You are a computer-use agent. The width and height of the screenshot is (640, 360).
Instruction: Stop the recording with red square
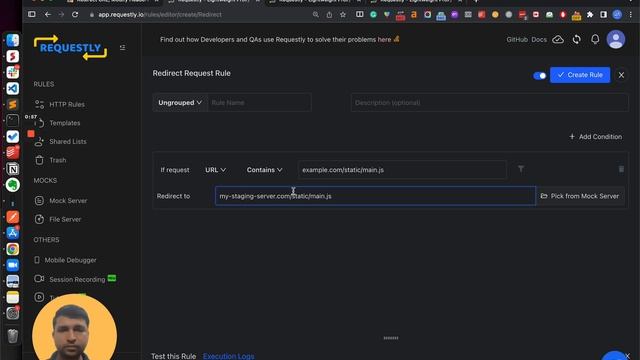31,133
